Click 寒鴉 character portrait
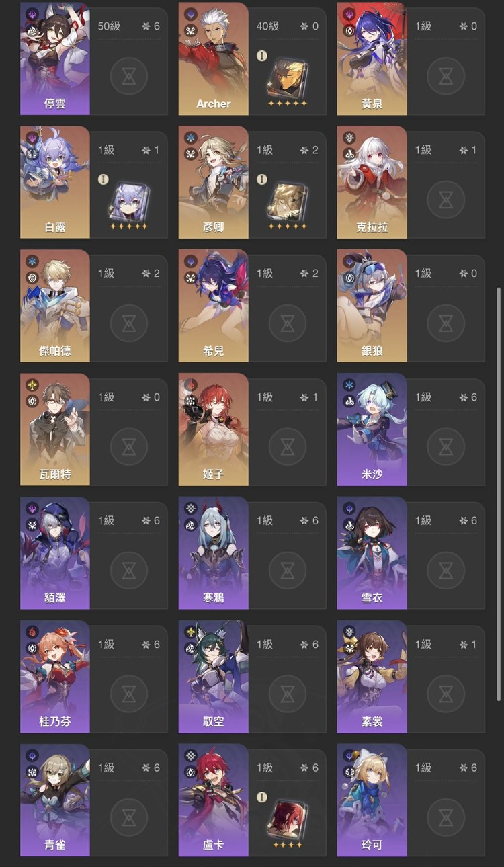 pyautogui.click(x=213, y=552)
